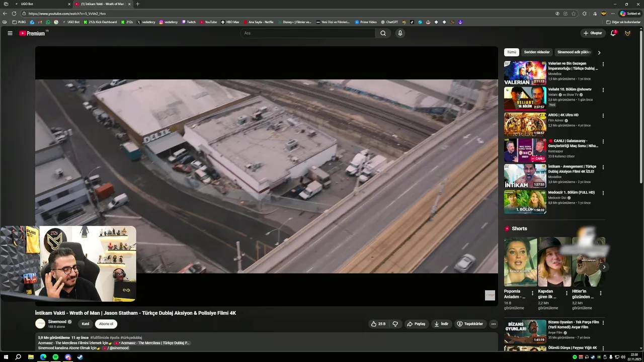This screenshot has height=362, width=644.
Task: Click İndir download button
Action: click(441, 324)
